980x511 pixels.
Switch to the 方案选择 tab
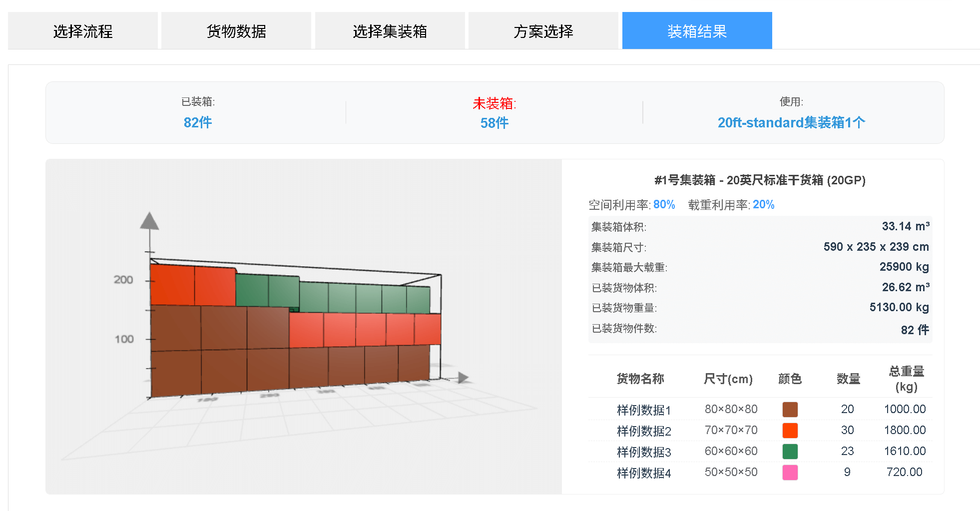pos(543,30)
